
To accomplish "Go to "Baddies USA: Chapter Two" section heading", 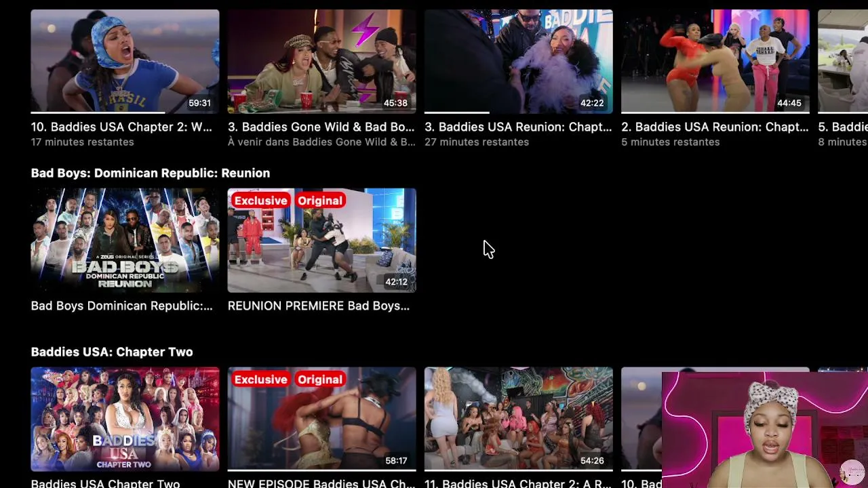I will click(x=112, y=352).
